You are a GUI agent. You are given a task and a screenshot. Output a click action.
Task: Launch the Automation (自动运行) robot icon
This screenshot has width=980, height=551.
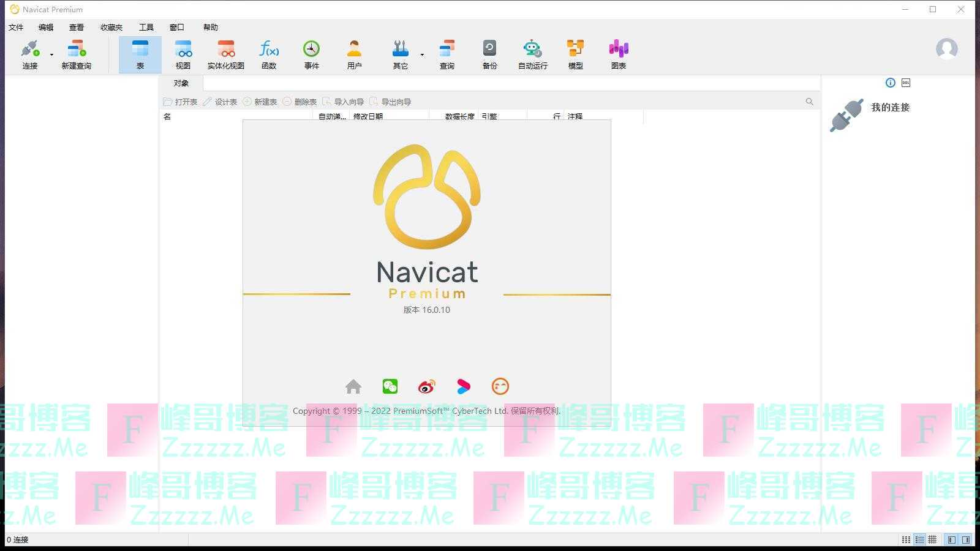coord(532,54)
